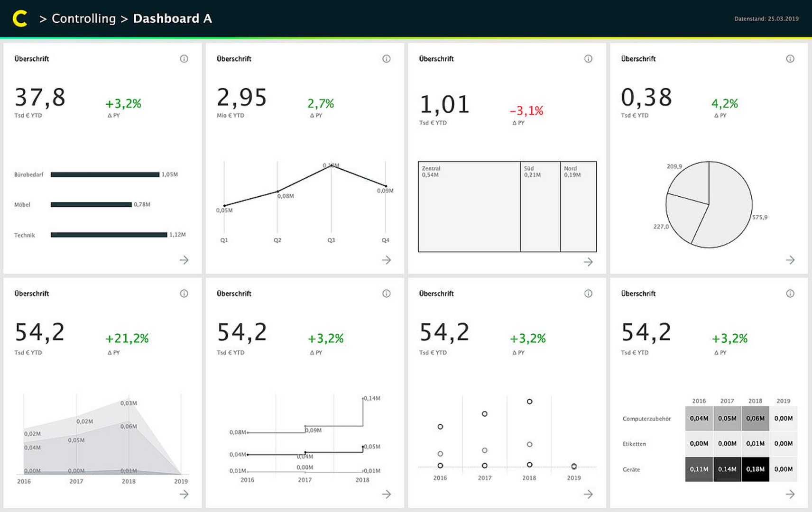Open details arrow on the dot plot card

click(x=588, y=494)
